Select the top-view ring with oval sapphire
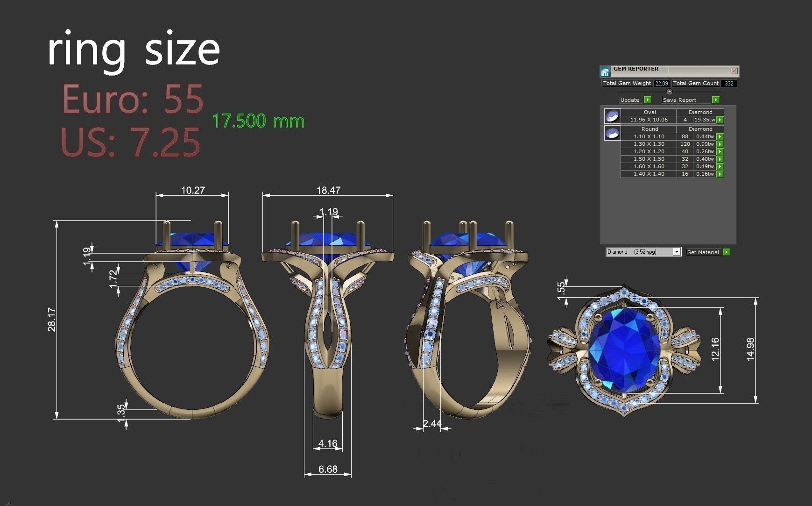Image resolution: width=812 pixels, height=506 pixels. [624, 349]
